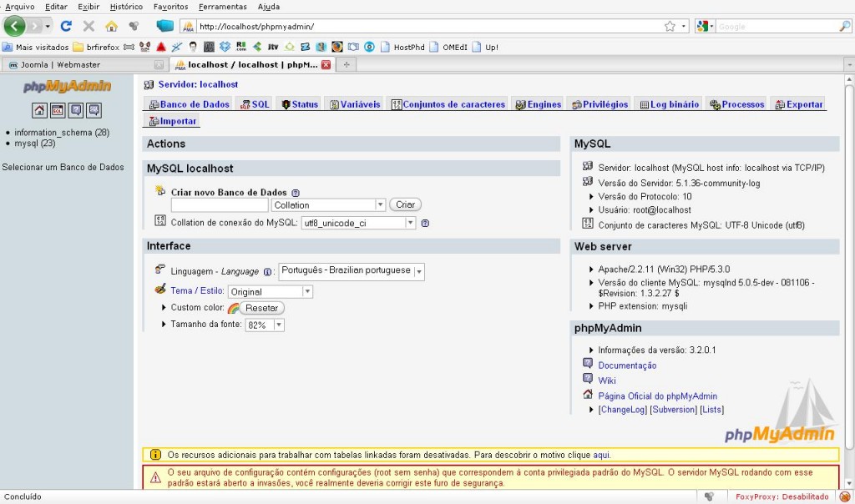855x504 pixels.
Task: Open the Importar tab
Action: tap(172, 121)
